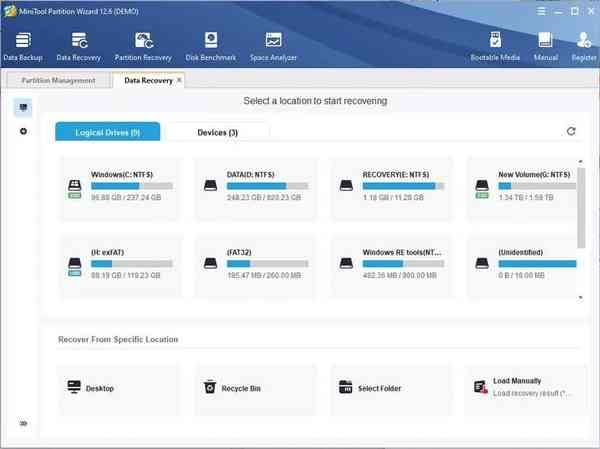Switch to the Partition Management tab
Image resolution: width=600 pixels, height=449 pixels.
pyautogui.click(x=59, y=80)
